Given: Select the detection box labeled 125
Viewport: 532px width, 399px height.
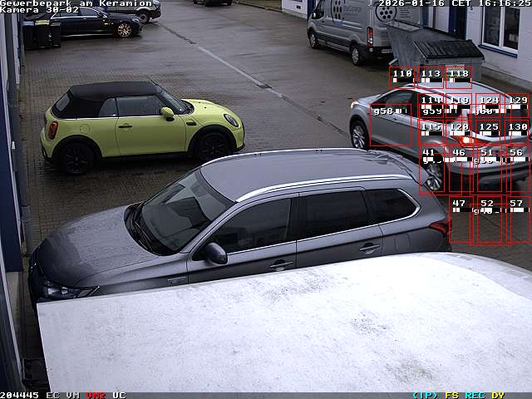Looking at the screenshot, I should tap(488, 131).
